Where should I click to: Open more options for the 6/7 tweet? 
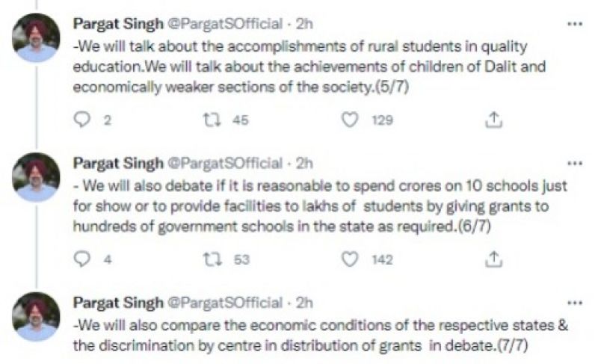tap(574, 162)
